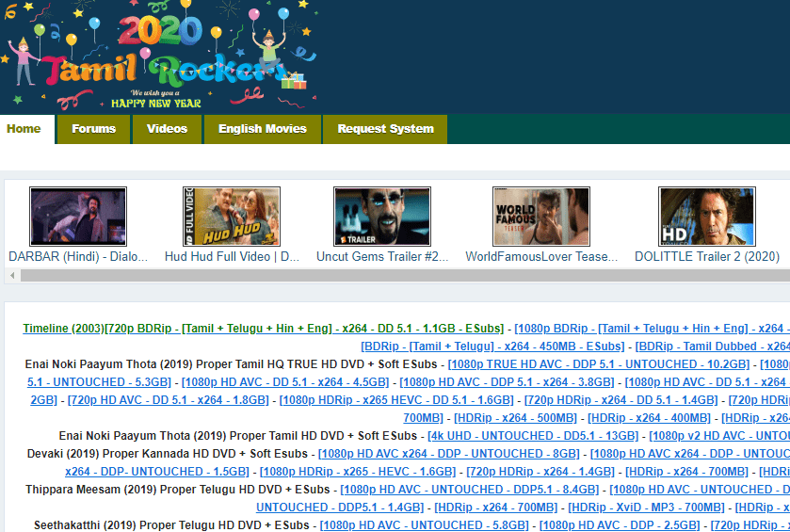The image size is (790, 532).
Task: Click the WorldFamousLover Tease... title
Action: pos(541,256)
